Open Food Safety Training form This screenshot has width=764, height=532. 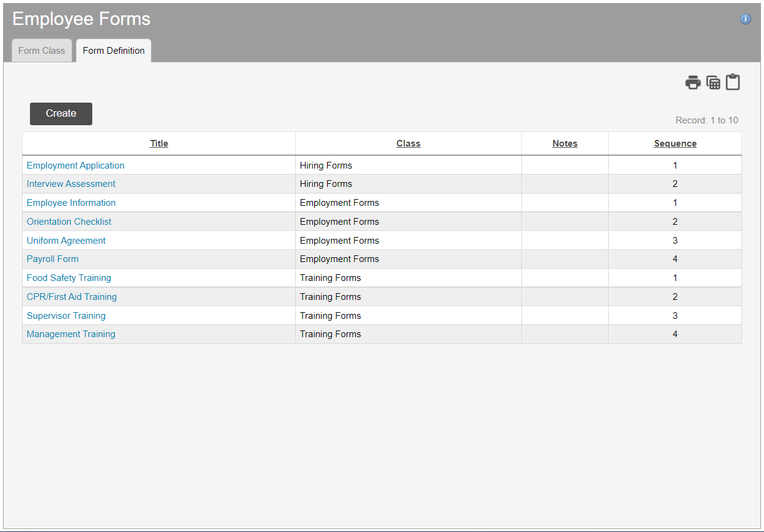69,278
